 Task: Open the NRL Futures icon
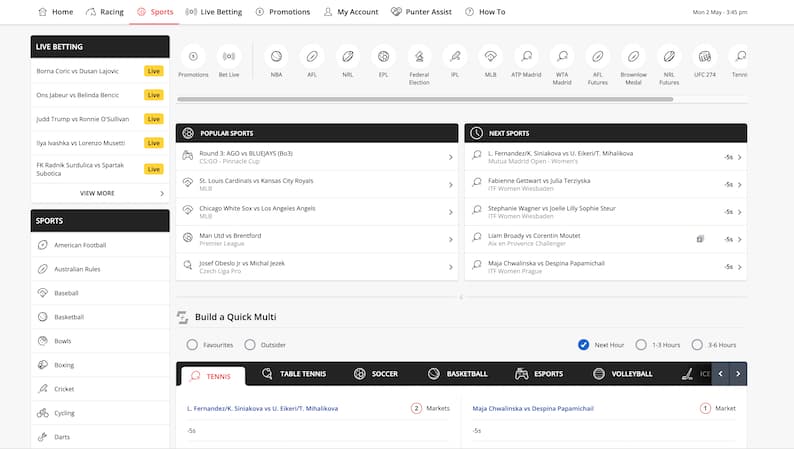669,57
